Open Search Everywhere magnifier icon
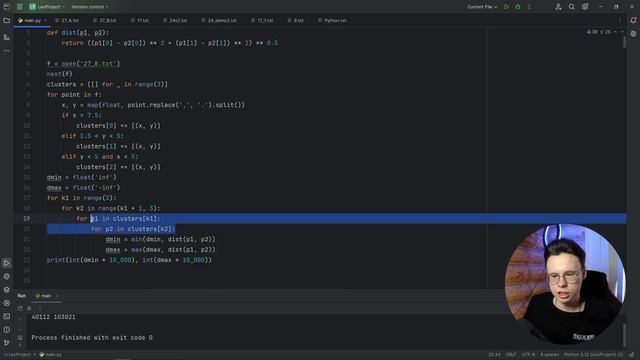The width and height of the screenshot is (640, 360). 571,7
